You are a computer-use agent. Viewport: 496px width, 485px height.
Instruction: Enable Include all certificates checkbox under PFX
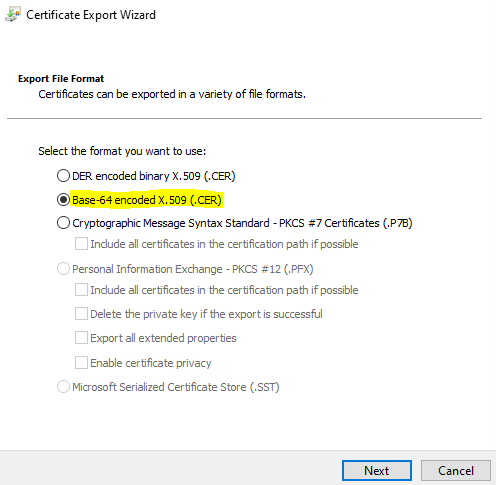click(81, 290)
